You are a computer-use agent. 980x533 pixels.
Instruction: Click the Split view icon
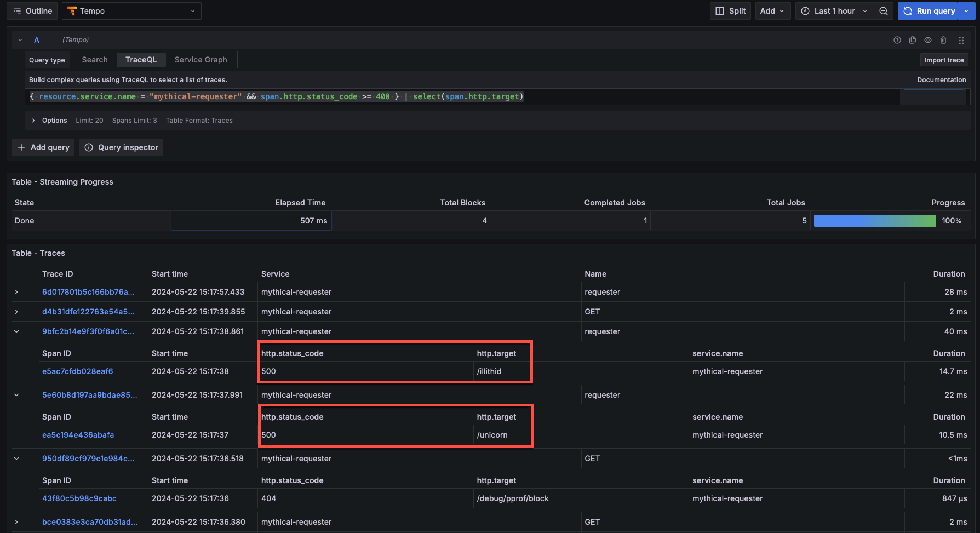730,10
